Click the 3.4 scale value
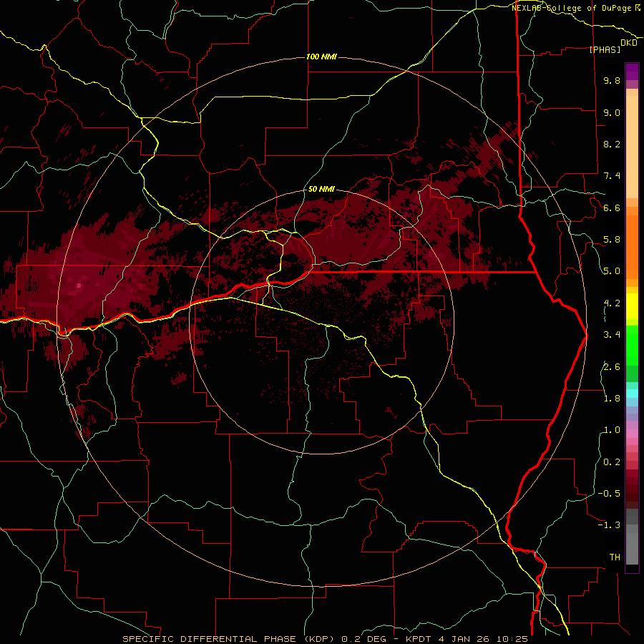Screen dimensions: 644x644 pyautogui.click(x=612, y=335)
